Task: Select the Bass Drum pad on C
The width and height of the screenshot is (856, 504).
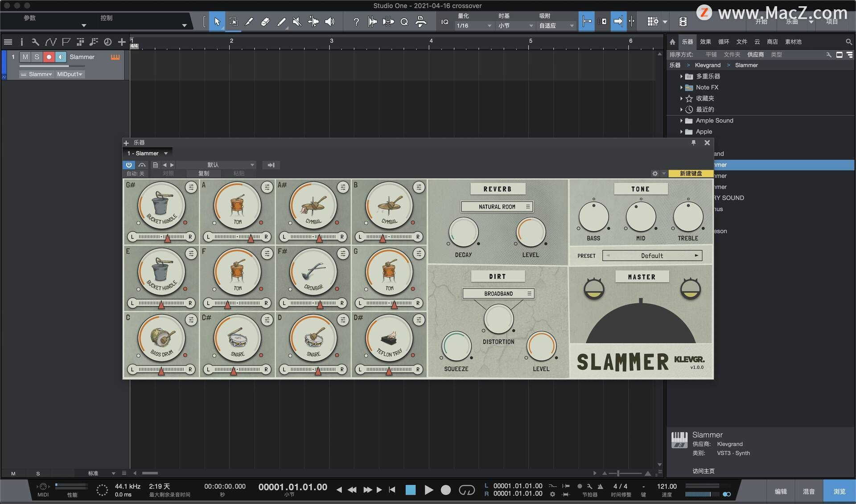Action: (x=161, y=338)
